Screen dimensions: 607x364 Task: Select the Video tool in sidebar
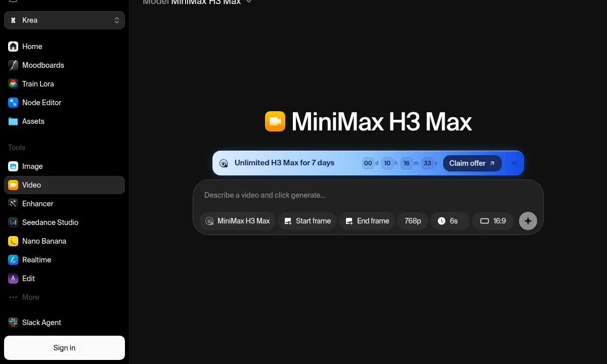[64, 185]
